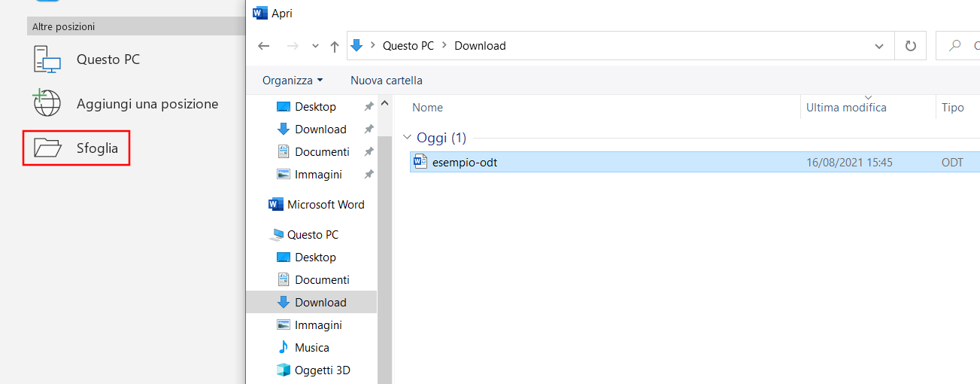Sort by Ultima modifica column
Image resolution: width=980 pixels, height=384 pixels.
846,108
